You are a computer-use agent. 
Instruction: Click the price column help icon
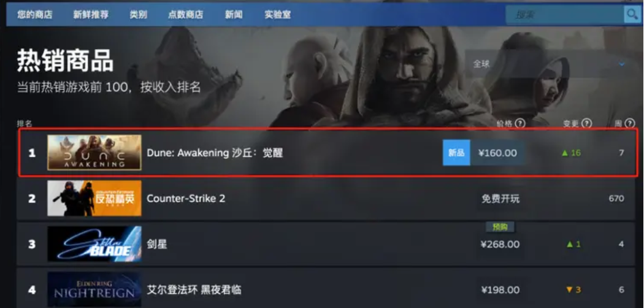point(520,123)
